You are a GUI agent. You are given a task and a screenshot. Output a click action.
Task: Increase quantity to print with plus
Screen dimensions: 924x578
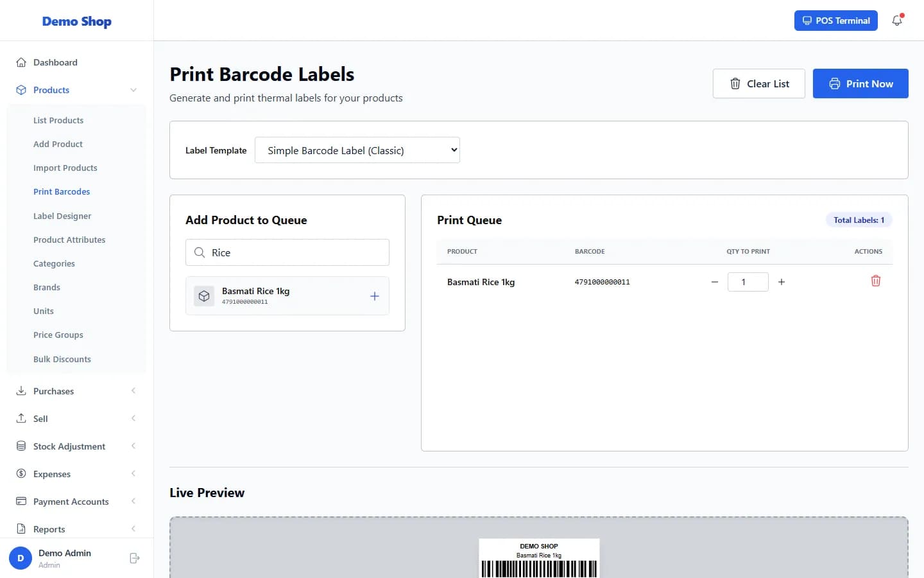(x=782, y=282)
